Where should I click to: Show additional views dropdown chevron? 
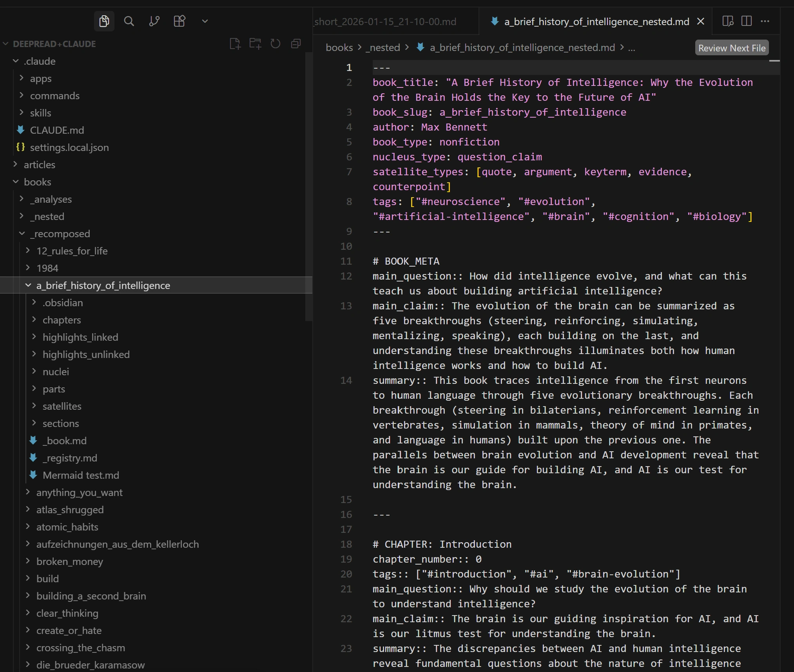pyautogui.click(x=205, y=21)
